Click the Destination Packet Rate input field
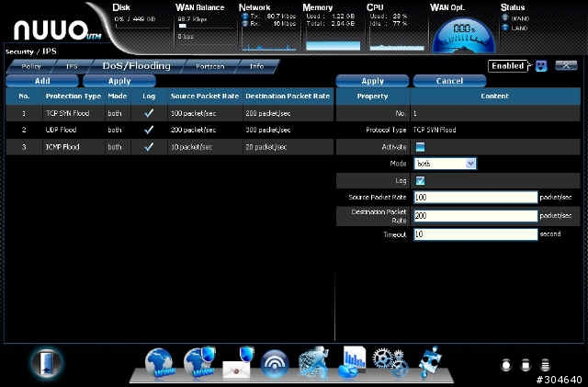 coord(476,216)
